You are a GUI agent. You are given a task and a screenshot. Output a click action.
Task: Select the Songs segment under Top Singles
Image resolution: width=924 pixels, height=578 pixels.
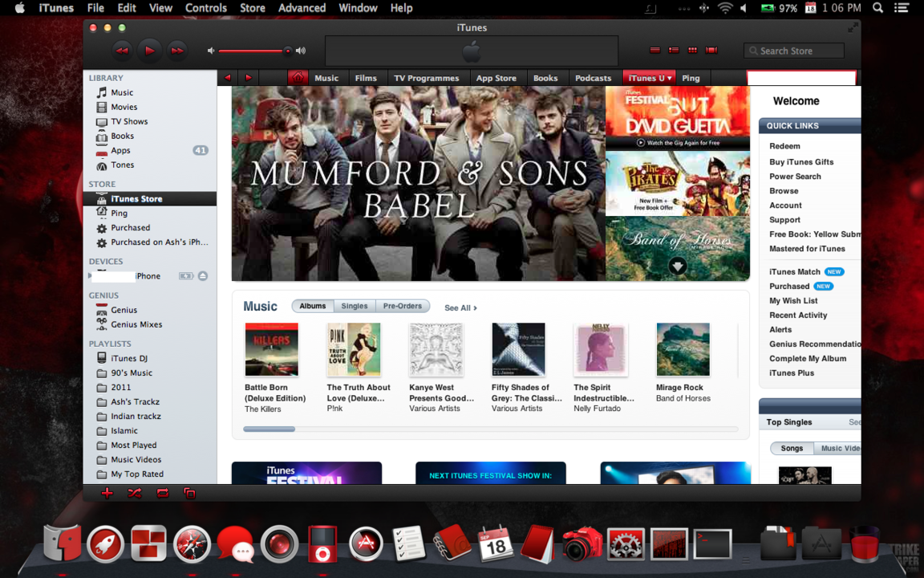click(x=792, y=448)
